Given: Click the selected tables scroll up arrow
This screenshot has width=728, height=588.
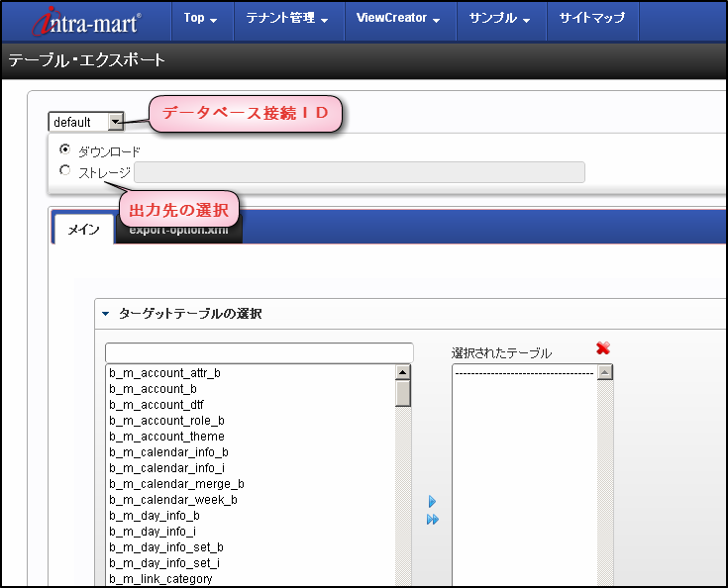Looking at the screenshot, I should (604, 372).
